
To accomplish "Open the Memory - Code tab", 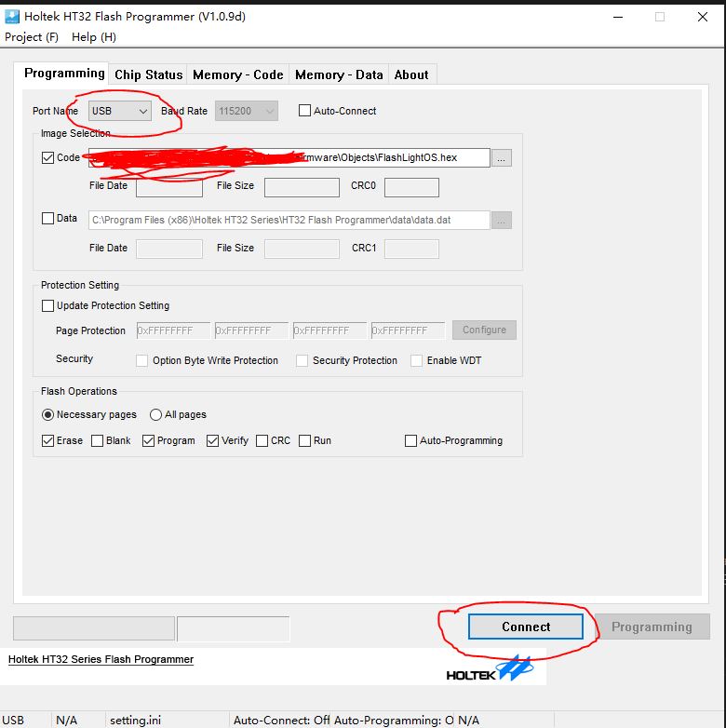I will coord(238,74).
